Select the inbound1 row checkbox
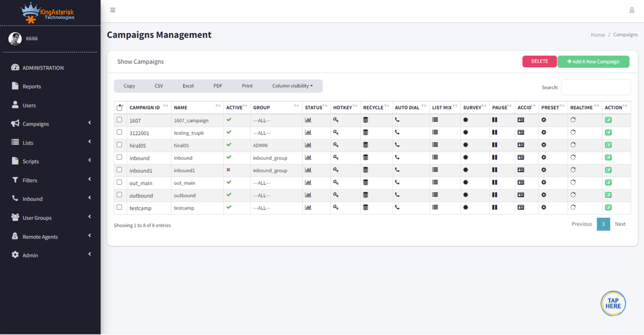Image resolution: width=644 pixels, height=335 pixels. pyautogui.click(x=119, y=170)
